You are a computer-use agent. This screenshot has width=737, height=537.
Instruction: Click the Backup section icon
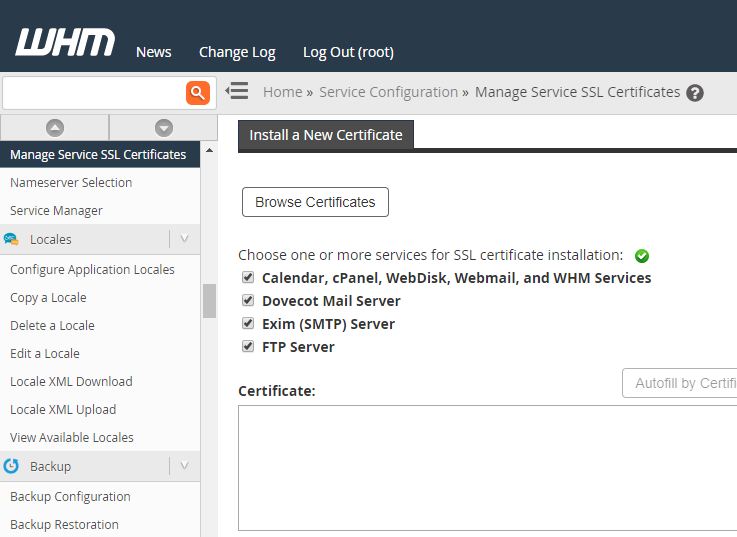[11, 466]
